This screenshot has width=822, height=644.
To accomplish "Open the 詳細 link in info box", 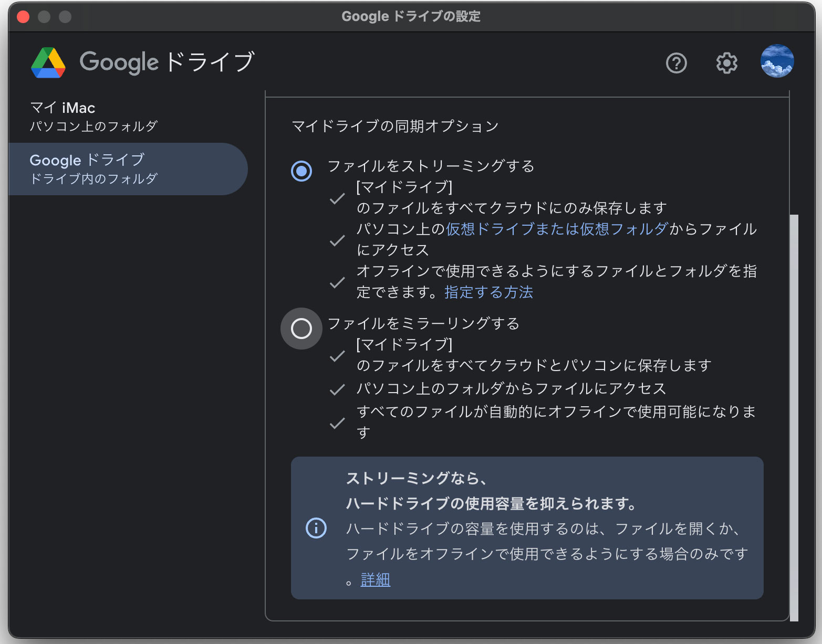I will (376, 579).
